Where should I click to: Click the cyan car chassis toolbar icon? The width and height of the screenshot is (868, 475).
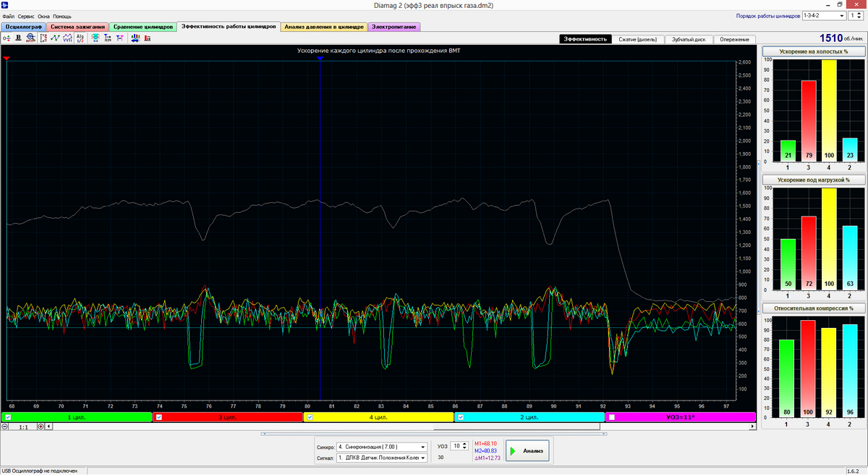[95, 38]
